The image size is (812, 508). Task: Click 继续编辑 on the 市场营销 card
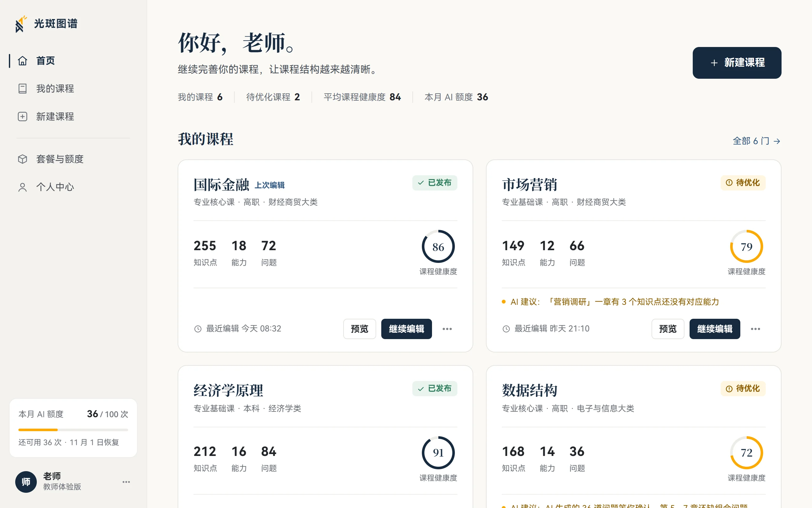(x=715, y=329)
